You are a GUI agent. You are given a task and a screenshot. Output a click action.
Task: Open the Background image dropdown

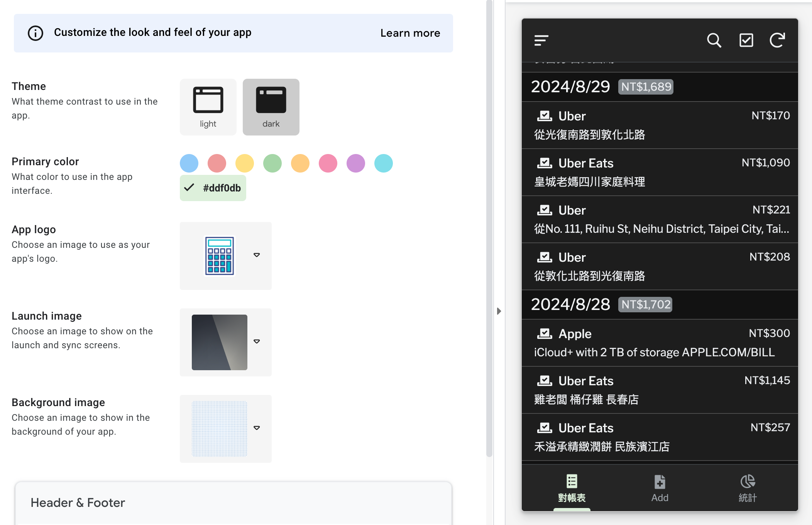pos(257,428)
